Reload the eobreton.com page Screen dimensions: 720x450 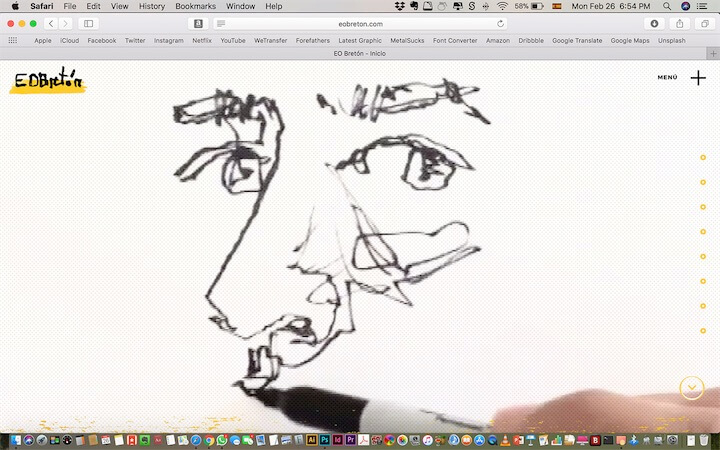(x=500, y=23)
